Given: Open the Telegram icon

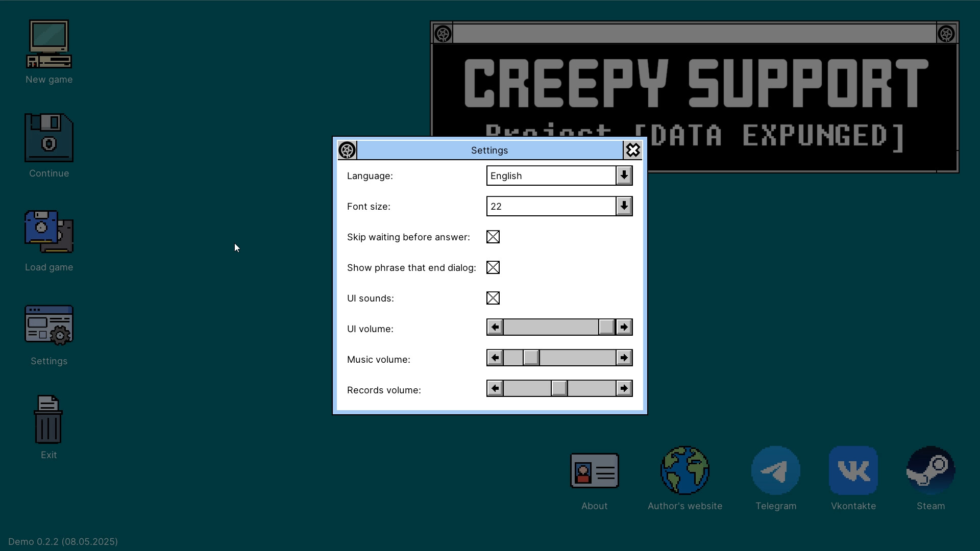Looking at the screenshot, I should [x=775, y=470].
